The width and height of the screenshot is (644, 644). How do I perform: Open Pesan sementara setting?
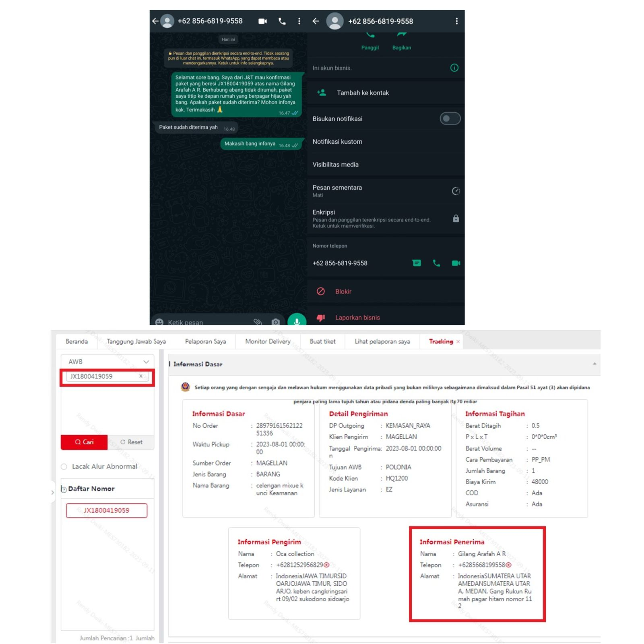386,191
